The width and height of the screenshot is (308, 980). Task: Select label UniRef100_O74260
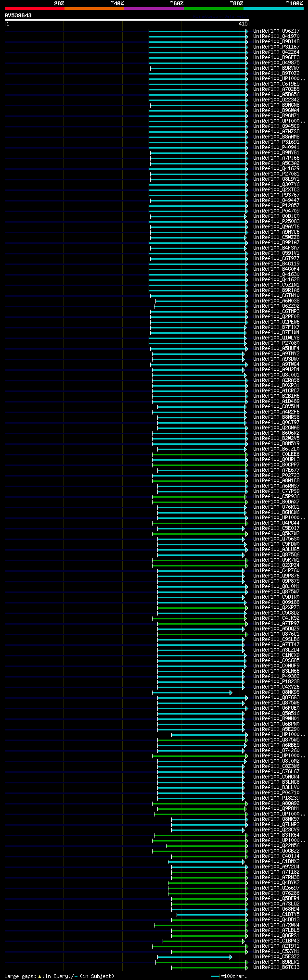tap(276, 750)
